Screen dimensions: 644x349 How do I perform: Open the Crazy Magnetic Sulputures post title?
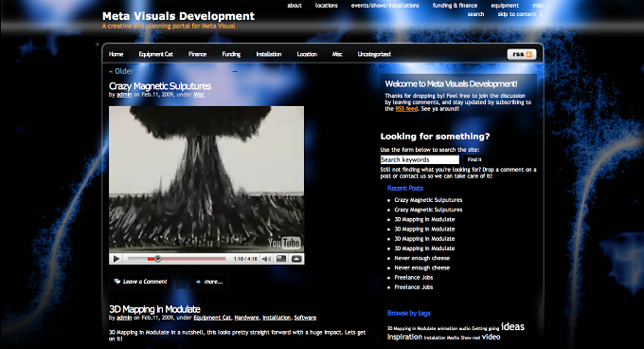point(160,86)
